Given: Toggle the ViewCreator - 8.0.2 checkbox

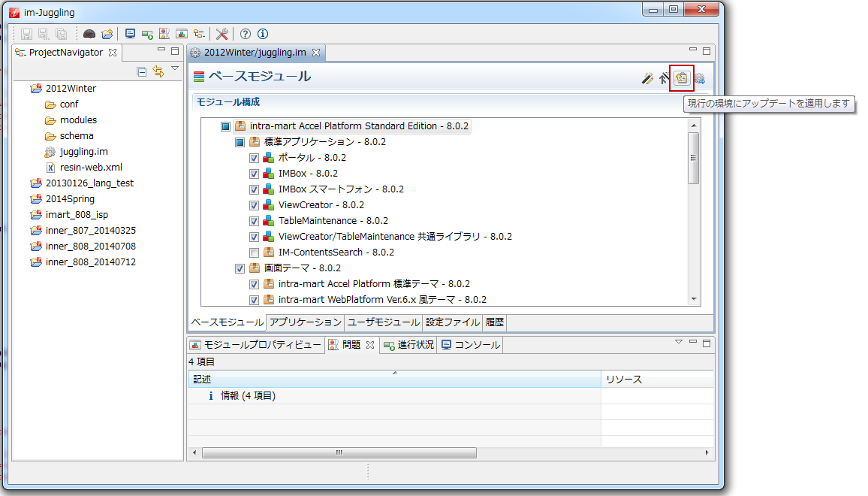Looking at the screenshot, I should 254,206.
